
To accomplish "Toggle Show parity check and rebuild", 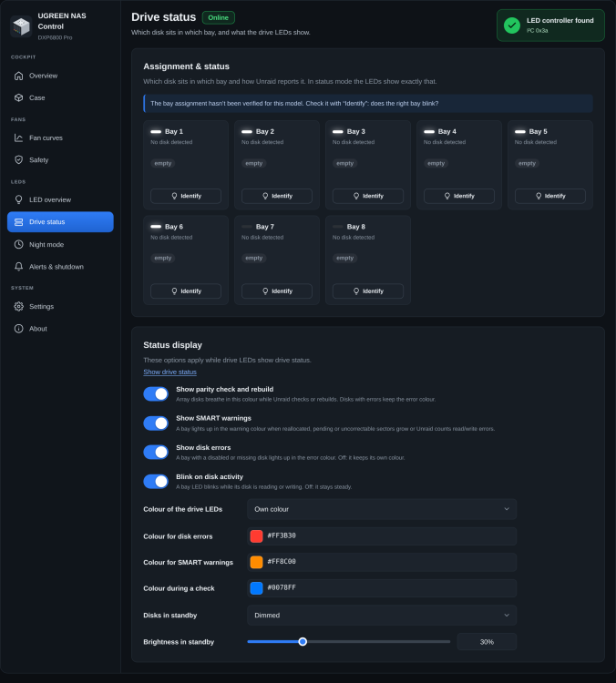I will (156, 393).
